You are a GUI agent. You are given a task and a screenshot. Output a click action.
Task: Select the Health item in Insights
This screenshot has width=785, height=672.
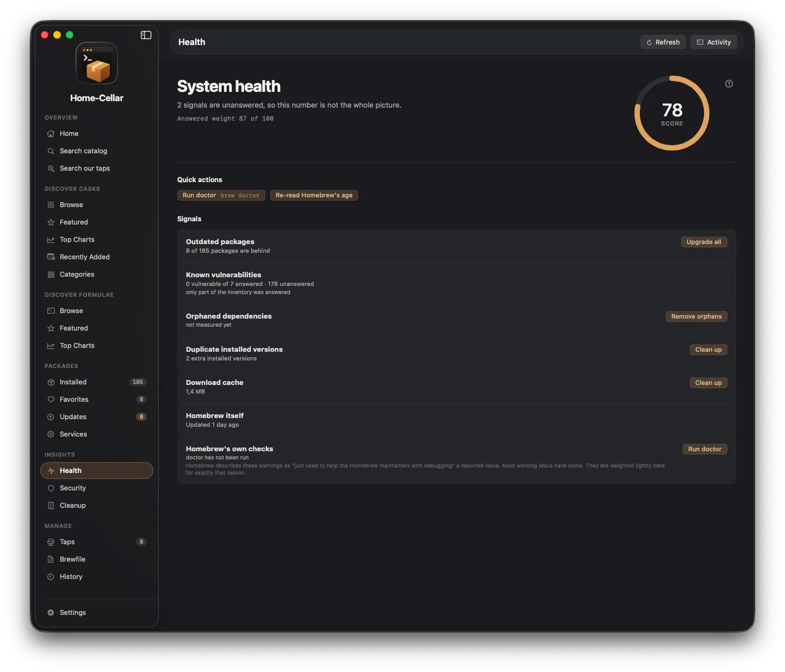[x=97, y=471]
